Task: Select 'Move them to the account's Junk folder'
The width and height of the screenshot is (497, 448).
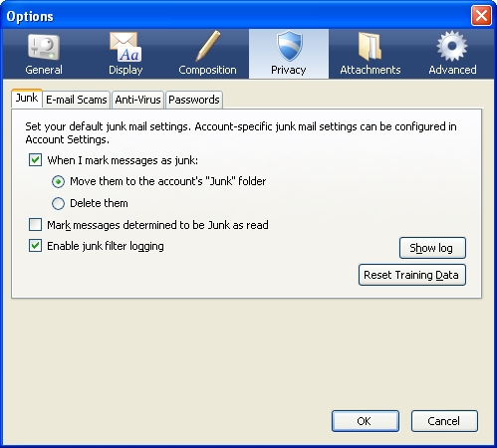Action: (x=58, y=182)
